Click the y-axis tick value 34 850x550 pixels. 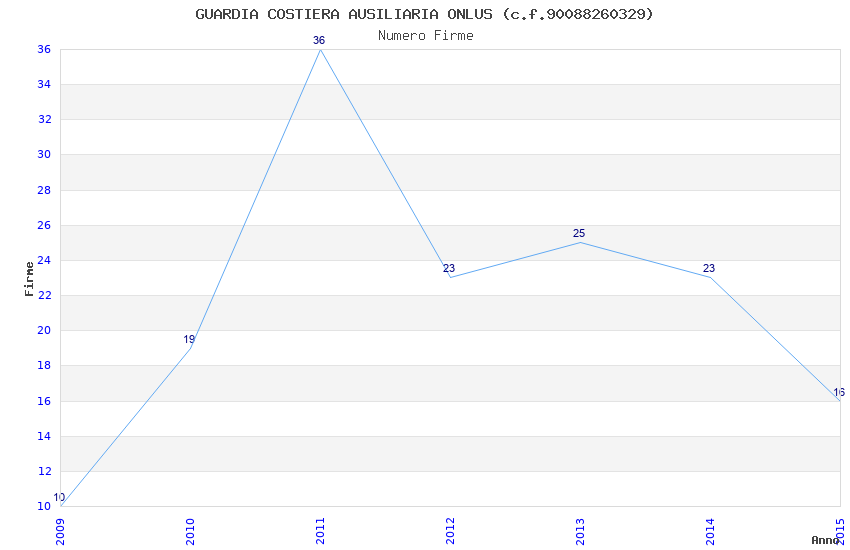[x=44, y=85]
